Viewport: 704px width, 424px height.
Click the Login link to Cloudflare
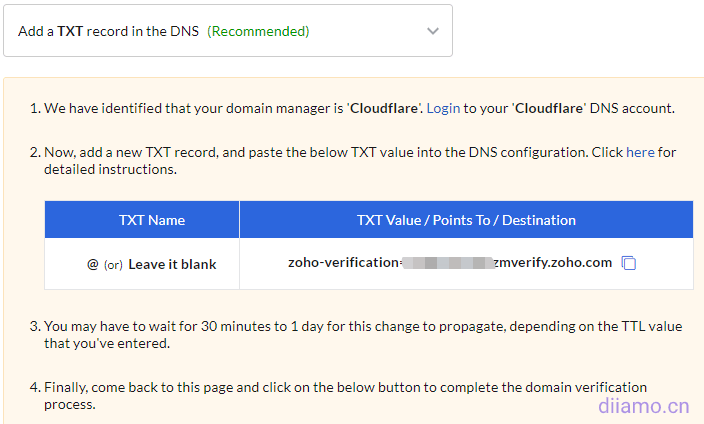pos(443,108)
